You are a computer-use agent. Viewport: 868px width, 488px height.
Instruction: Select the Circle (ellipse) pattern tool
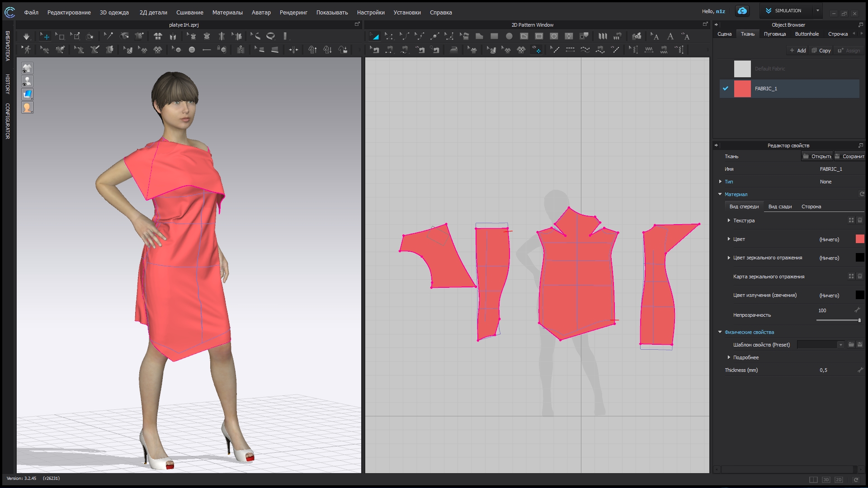click(x=509, y=36)
